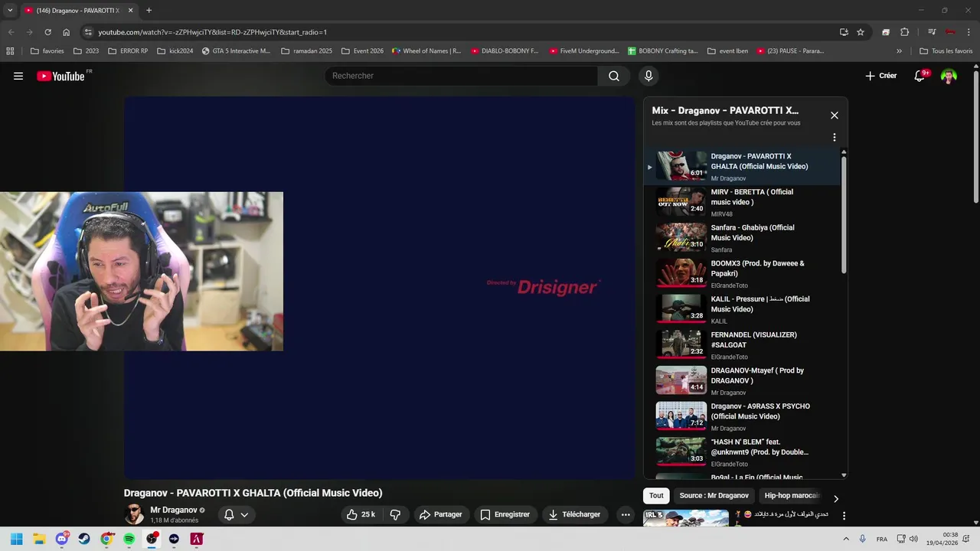Viewport: 980px width, 551px height.
Task: Open subscription notification dropdown for Mr Draganov
Action: (236, 514)
